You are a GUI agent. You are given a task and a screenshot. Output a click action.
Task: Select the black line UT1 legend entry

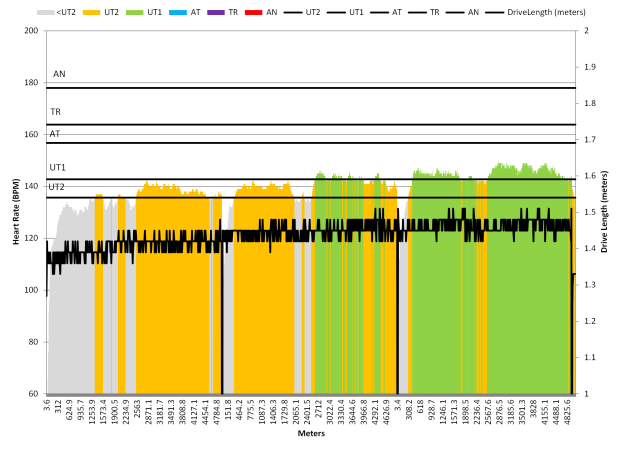[348, 11]
